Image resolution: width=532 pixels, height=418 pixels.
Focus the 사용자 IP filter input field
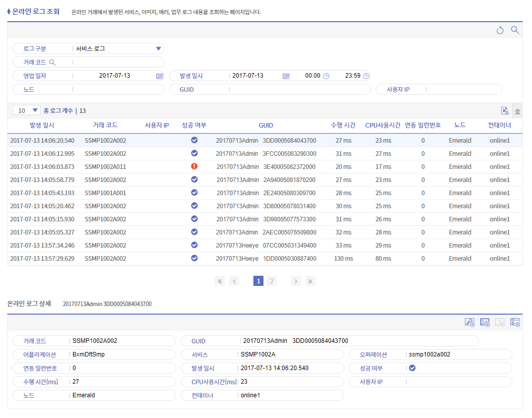(x=464, y=89)
